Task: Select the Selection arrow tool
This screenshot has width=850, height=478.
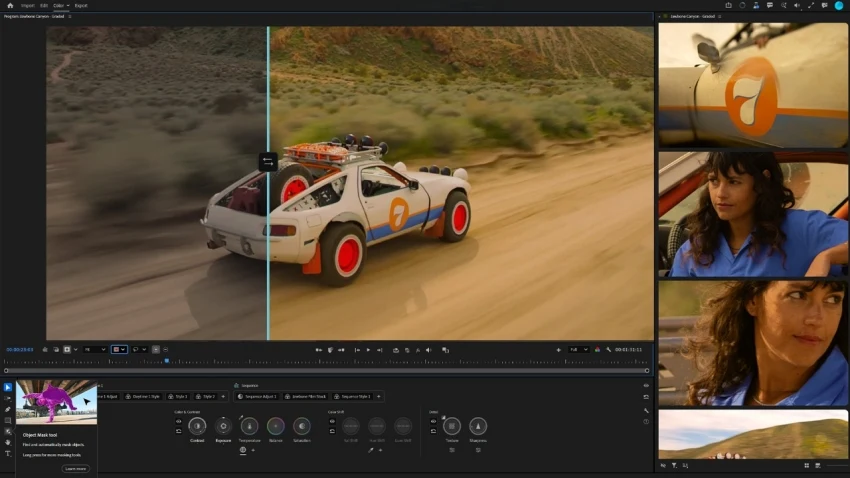Action: 8,387
